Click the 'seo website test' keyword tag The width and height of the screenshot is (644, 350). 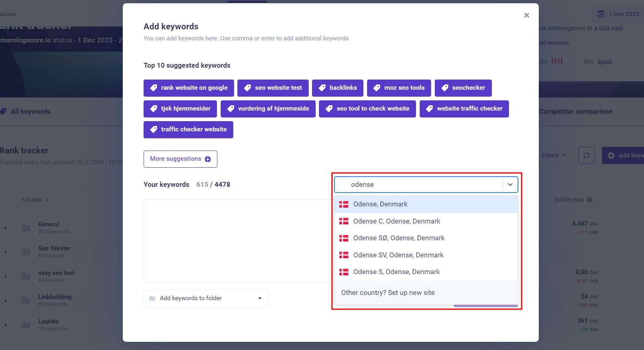(272, 88)
